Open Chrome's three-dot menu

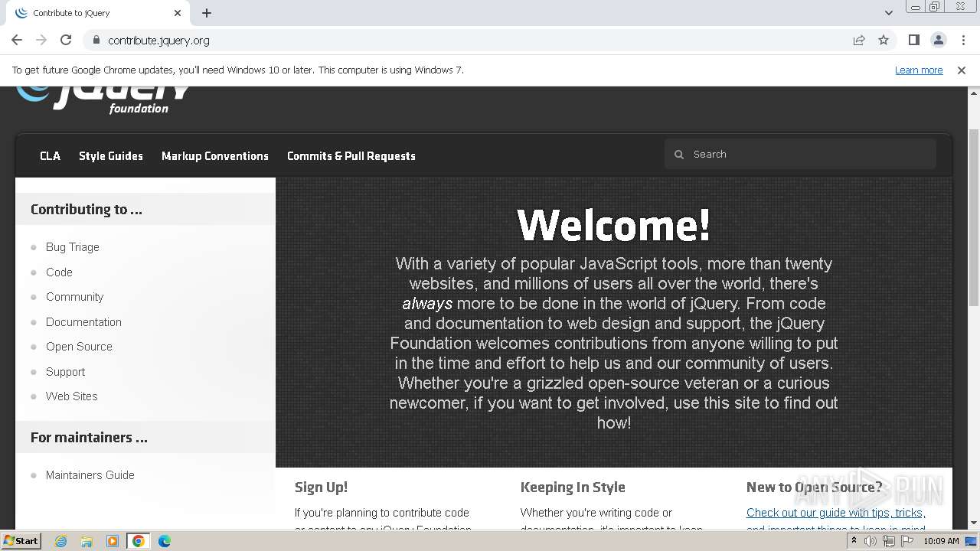962,40
